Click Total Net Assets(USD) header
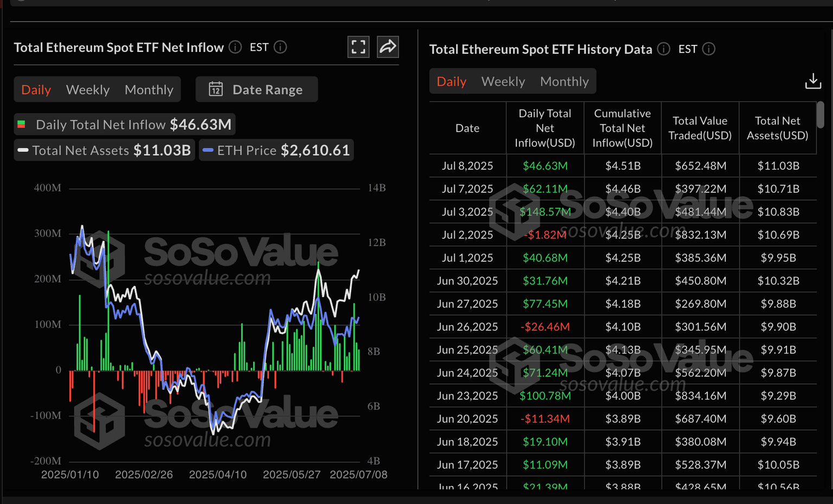 click(x=778, y=128)
